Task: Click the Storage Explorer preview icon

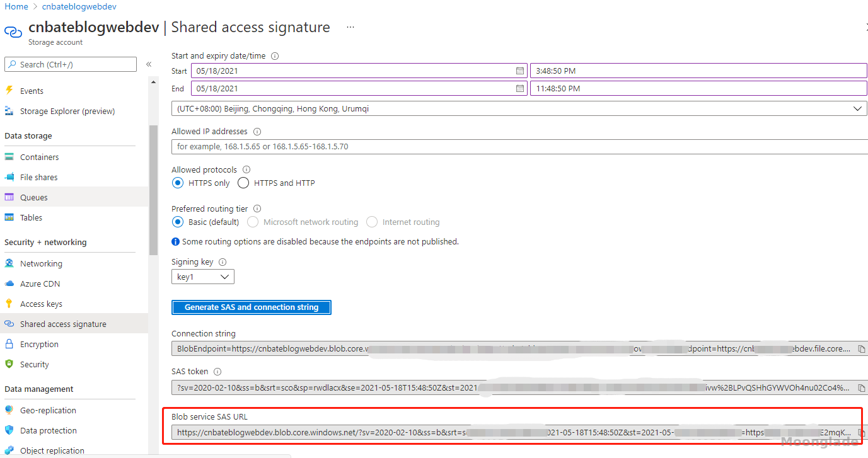Action: (x=9, y=111)
